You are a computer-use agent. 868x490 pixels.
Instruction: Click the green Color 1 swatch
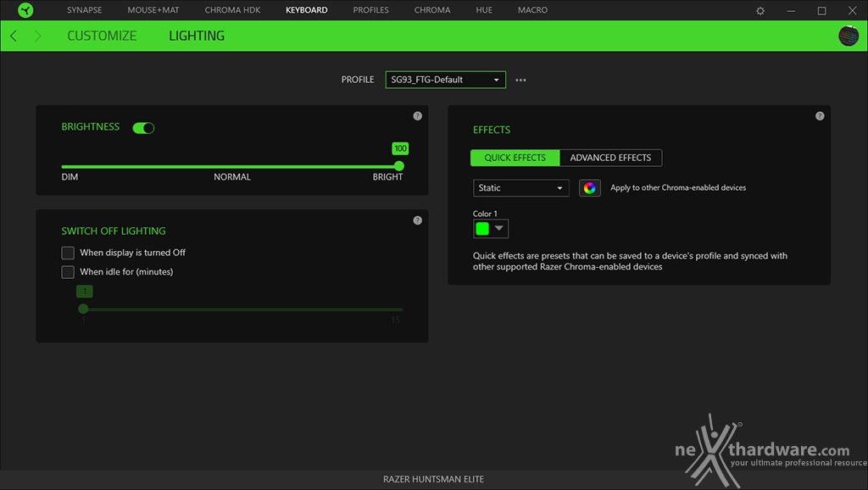tap(482, 229)
